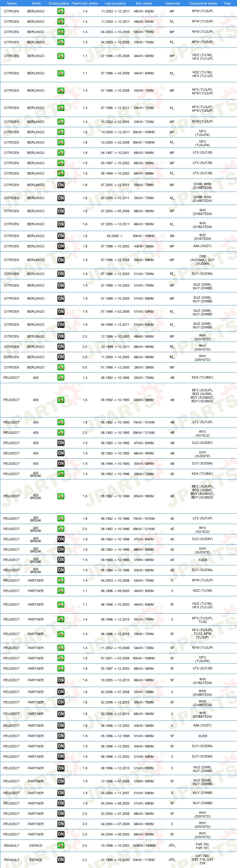Click ON icon in Partner 10.2005 -> 12.2015 row
Viewport: 237px width, 868px height.
[61, 680]
